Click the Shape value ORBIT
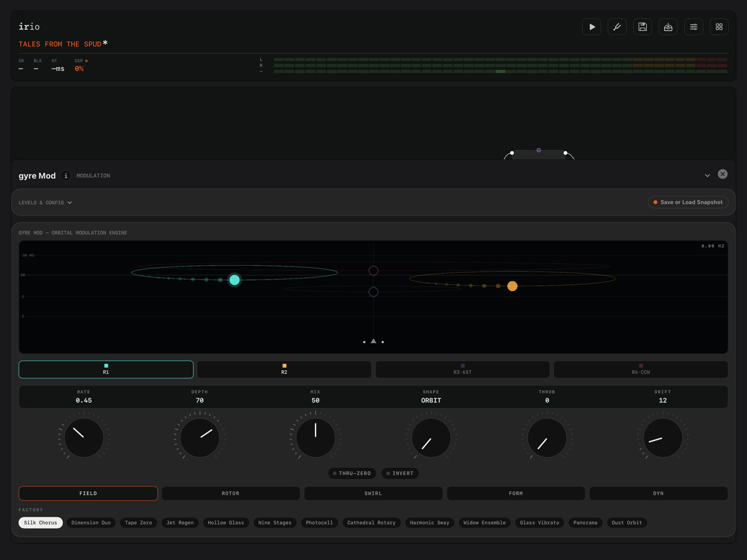This screenshot has width=747, height=560. [431, 401]
